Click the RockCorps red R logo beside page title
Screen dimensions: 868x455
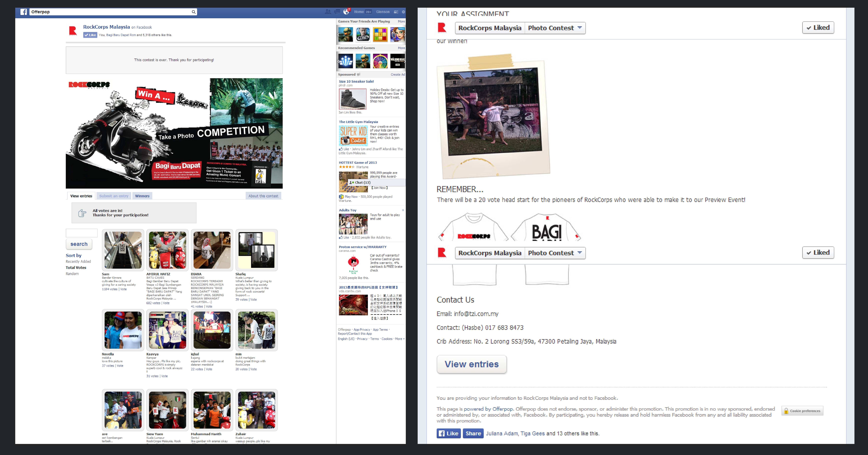click(73, 31)
